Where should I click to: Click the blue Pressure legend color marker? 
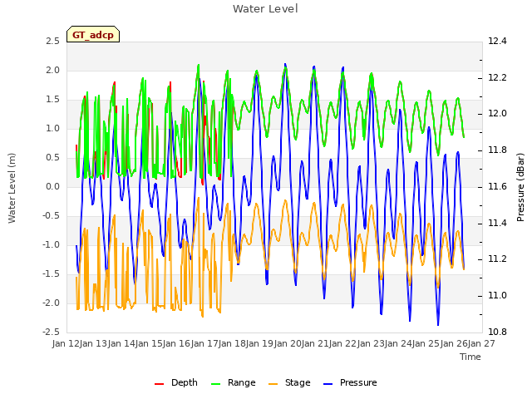coord(328,384)
